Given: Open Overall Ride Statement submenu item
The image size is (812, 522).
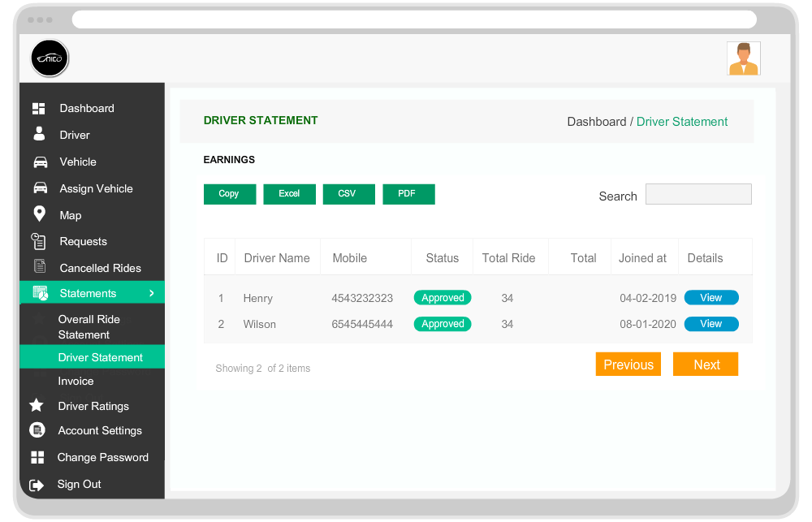Looking at the screenshot, I should click(89, 327).
